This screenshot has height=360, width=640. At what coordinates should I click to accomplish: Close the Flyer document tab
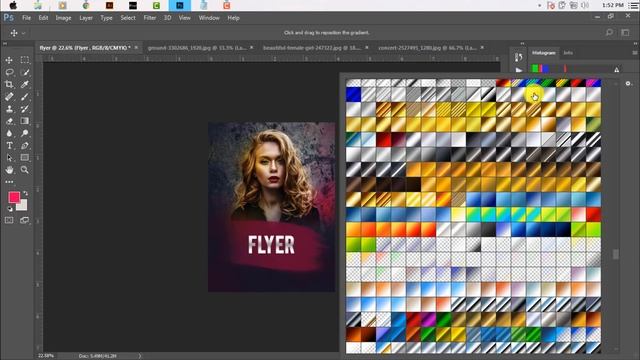coord(136,48)
